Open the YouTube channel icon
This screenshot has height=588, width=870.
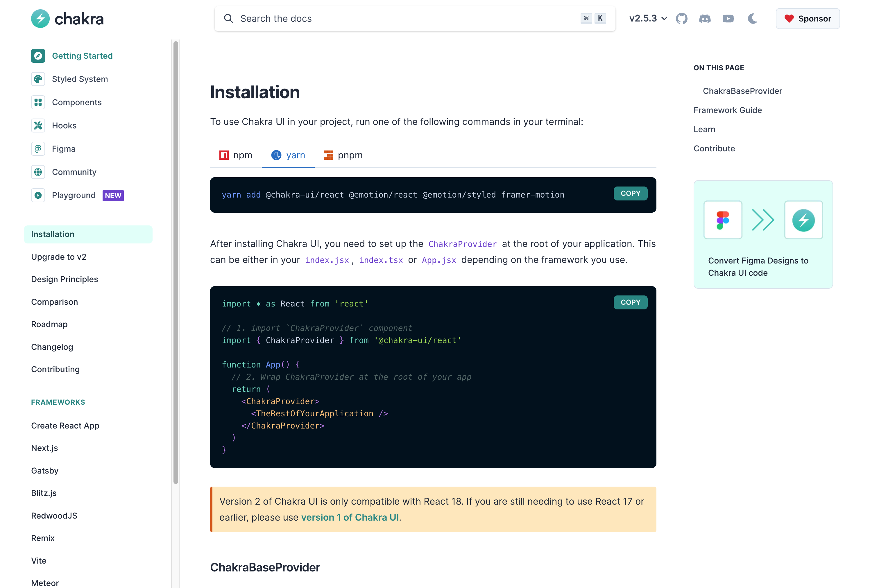click(x=728, y=18)
